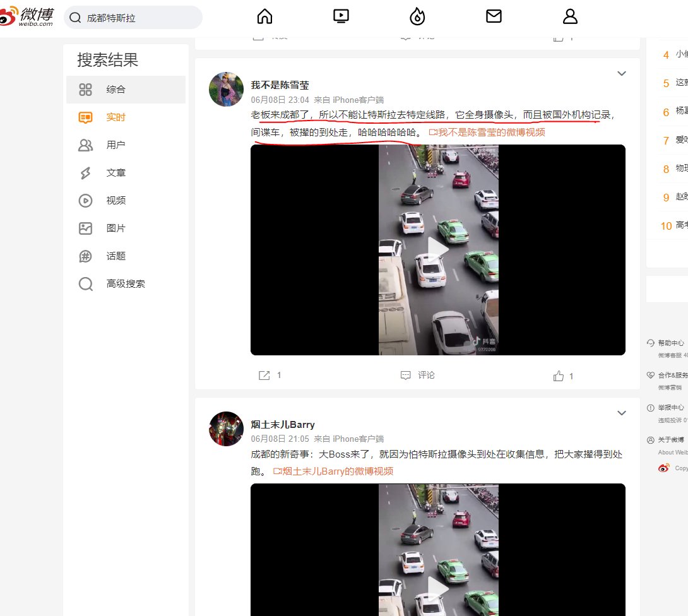The width and height of the screenshot is (688, 616).
Task: Open link 烟土末儿Barry的微博视频
Action: [333, 471]
